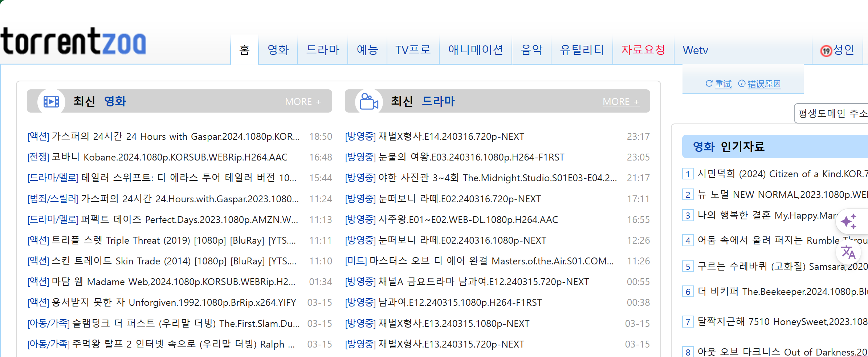Expand more dramas with MORE + in 최신 드라마
Image resolution: width=868 pixels, height=357 pixels.
point(621,102)
